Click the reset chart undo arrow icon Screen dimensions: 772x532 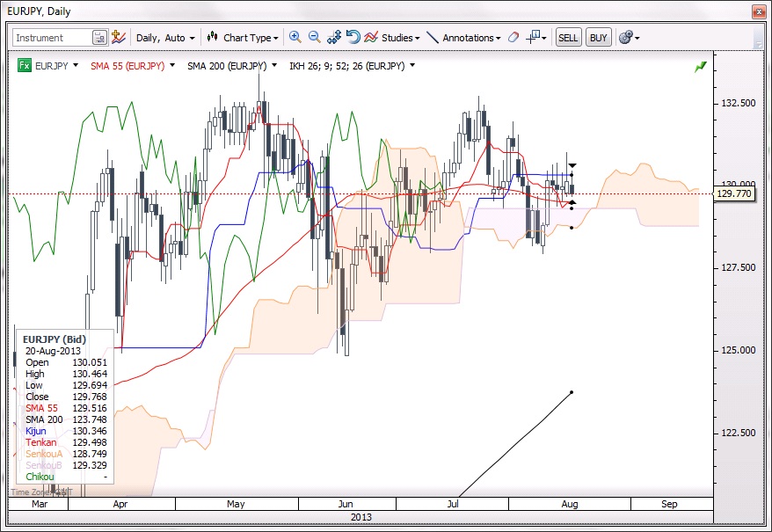(353, 38)
